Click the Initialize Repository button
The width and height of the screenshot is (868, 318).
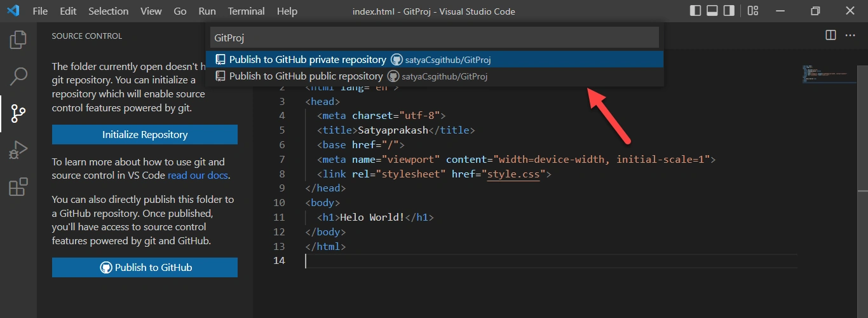[145, 135]
